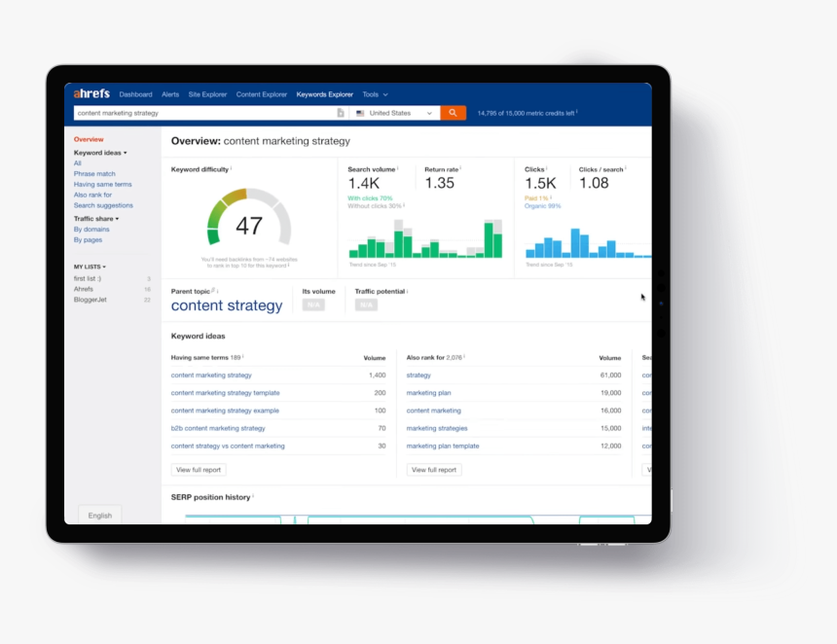Collapse the Traffic share sidebar section
Image resolution: width=837 pixels, height=644 pixels.
(x=96, y=219)
